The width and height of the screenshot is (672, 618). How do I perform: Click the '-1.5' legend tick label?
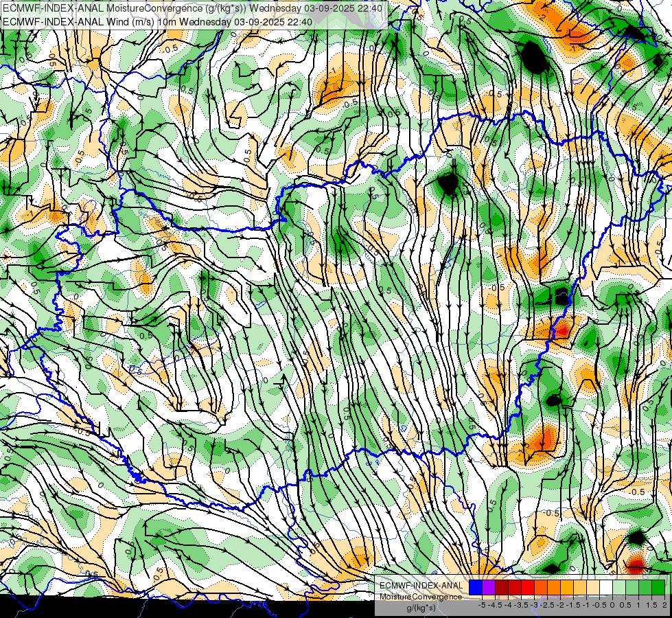pos(573,605)
